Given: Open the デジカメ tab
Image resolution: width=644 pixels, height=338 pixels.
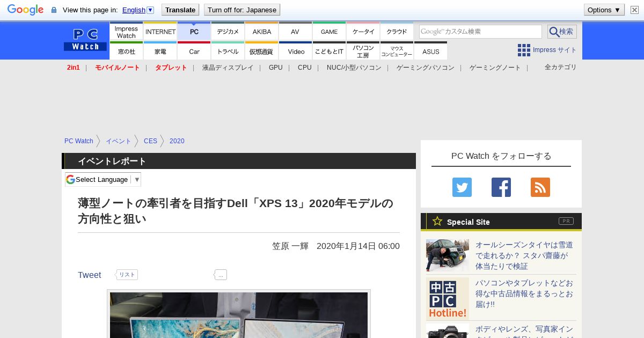Looking at the screenshot, I should click(228, 32).
